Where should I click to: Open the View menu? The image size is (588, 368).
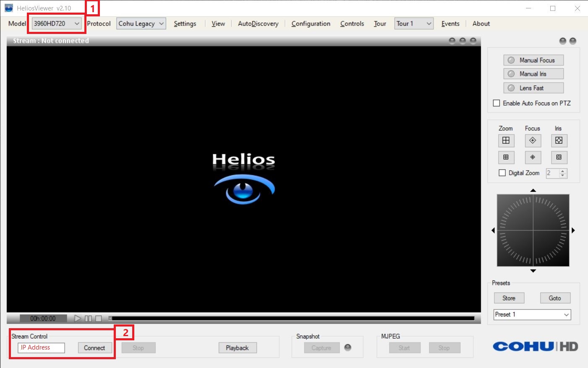tap(218, 23)
